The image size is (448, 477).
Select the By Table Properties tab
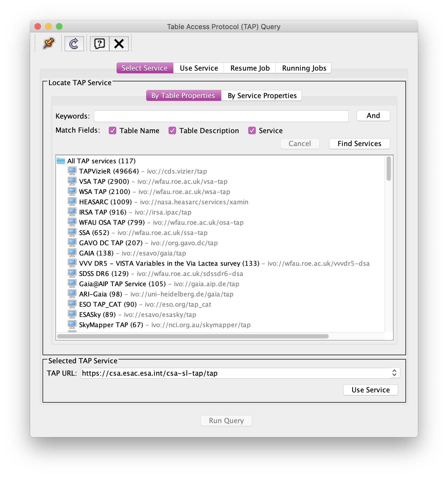tap(183, 96)
